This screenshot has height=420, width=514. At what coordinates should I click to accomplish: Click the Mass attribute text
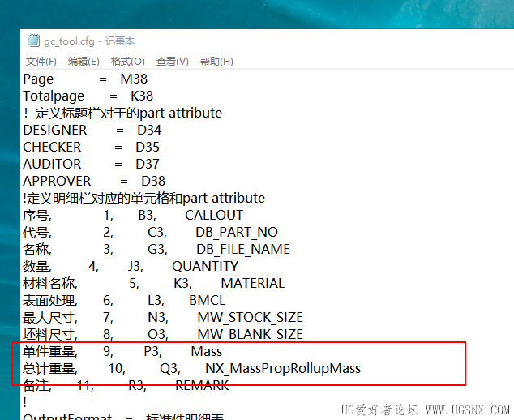pyautogui.click(x=207, y=352)
